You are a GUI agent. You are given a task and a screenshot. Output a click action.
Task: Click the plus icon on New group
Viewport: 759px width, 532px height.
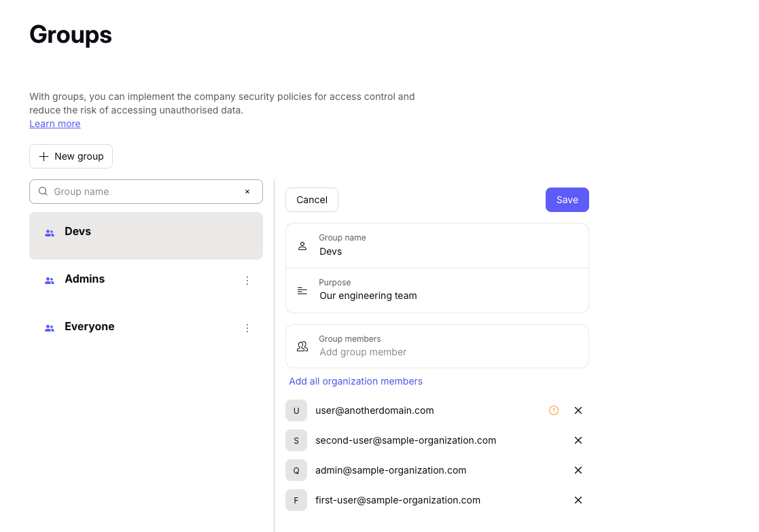pos(43,156)
